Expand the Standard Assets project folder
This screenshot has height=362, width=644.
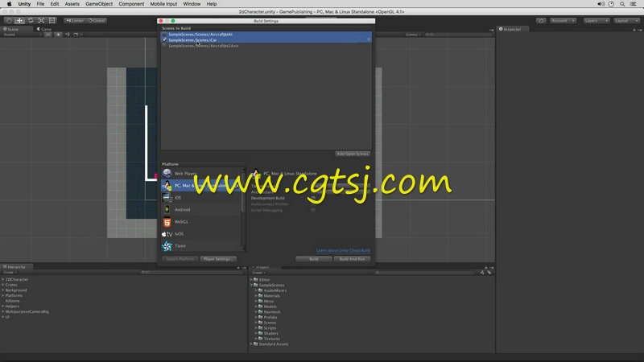251,344
